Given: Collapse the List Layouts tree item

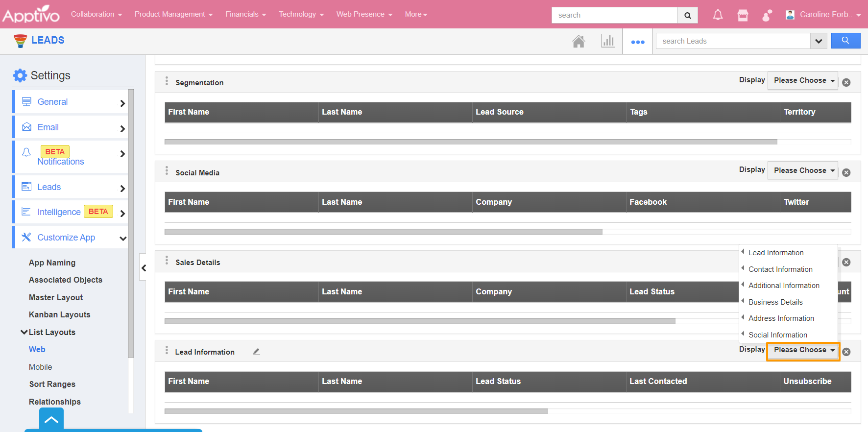Looking at the screenshot, I should pyautogui.click(x=24, y=332).
